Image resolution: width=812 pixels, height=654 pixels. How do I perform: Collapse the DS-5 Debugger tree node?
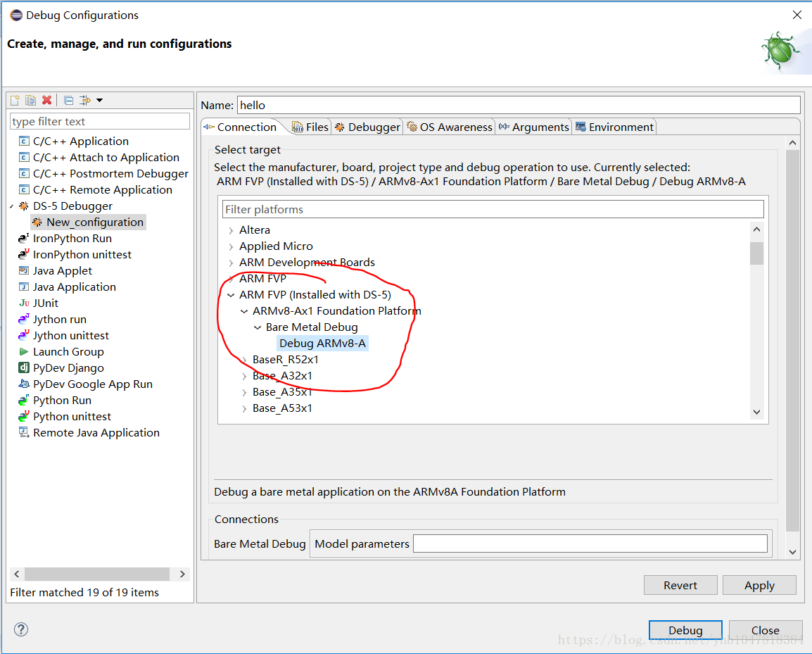[x=12, y=206]
